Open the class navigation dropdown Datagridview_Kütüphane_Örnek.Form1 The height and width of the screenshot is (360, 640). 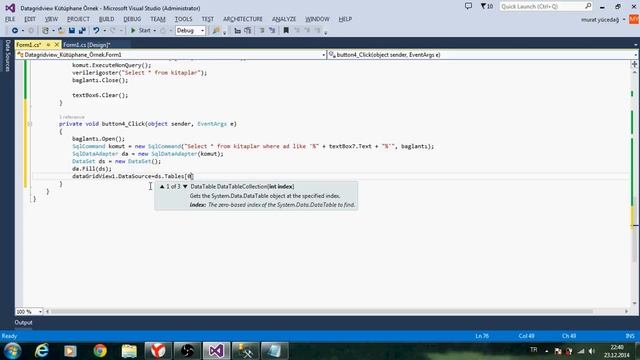point(171,55)
